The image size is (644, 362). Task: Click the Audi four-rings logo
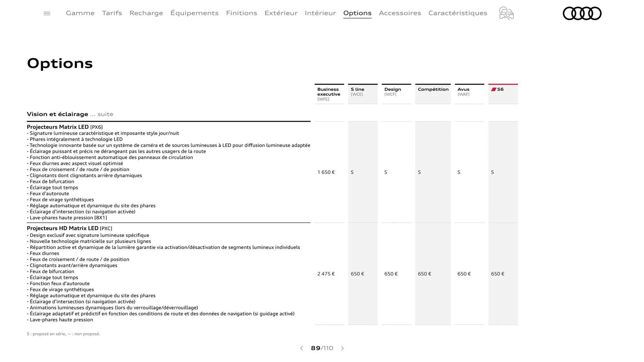pos(582,13)
